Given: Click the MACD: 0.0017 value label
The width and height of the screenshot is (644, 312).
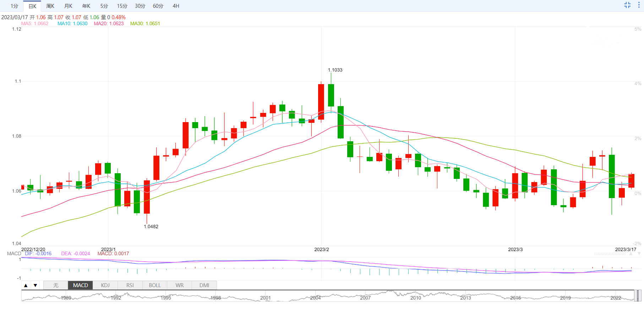Looking at the screenshot, I should point(113,253).
